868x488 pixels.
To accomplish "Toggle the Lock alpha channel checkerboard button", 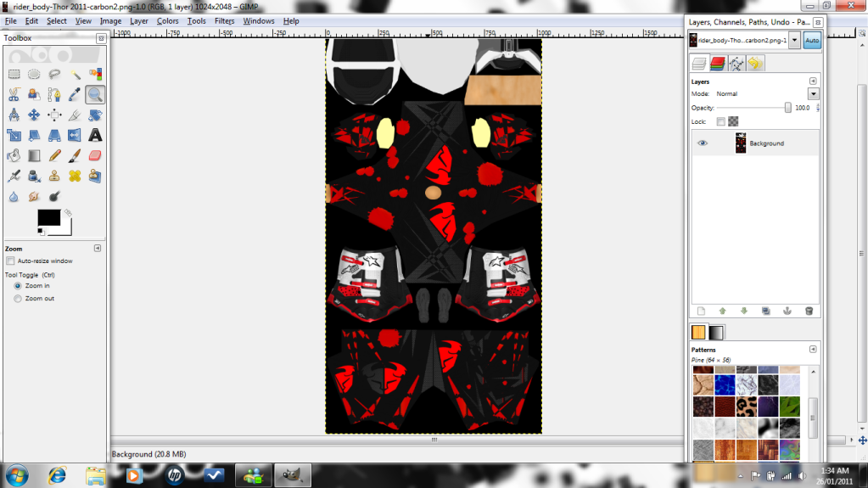I will click(x=733, y=121).
